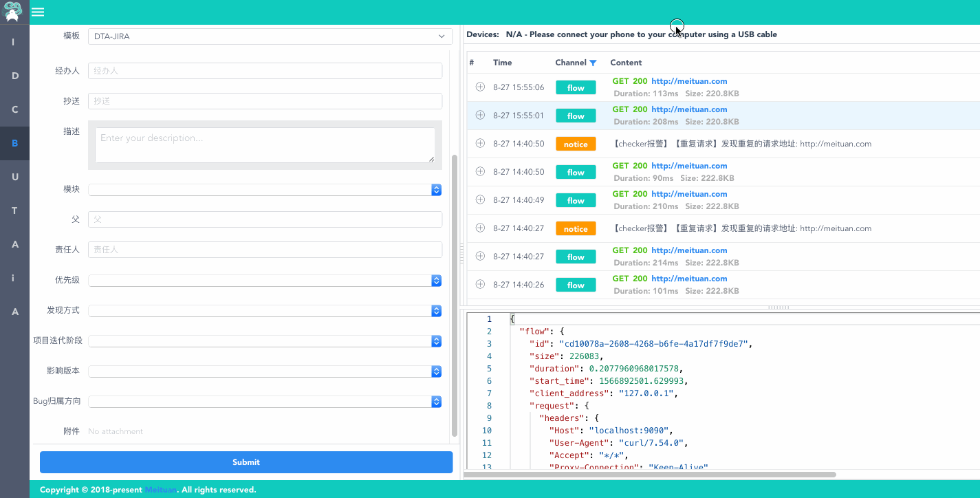Viewport: 980px width, 498px height.
Task: Click the Time column header
Action: point(503,63)
